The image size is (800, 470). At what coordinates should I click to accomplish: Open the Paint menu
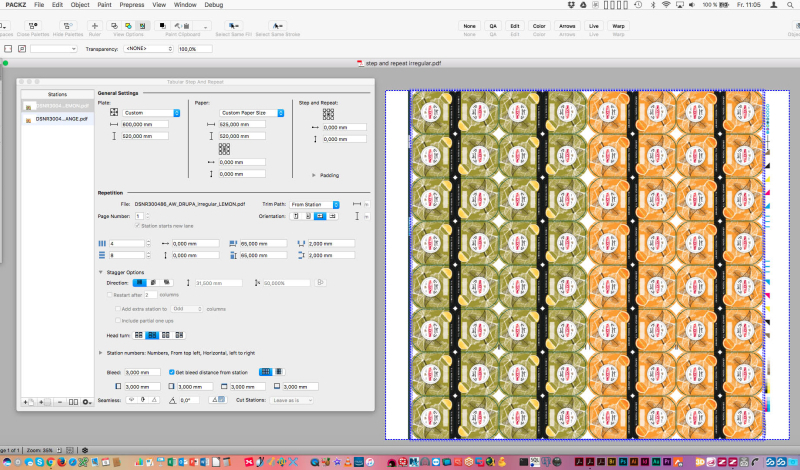coord(104,5)
